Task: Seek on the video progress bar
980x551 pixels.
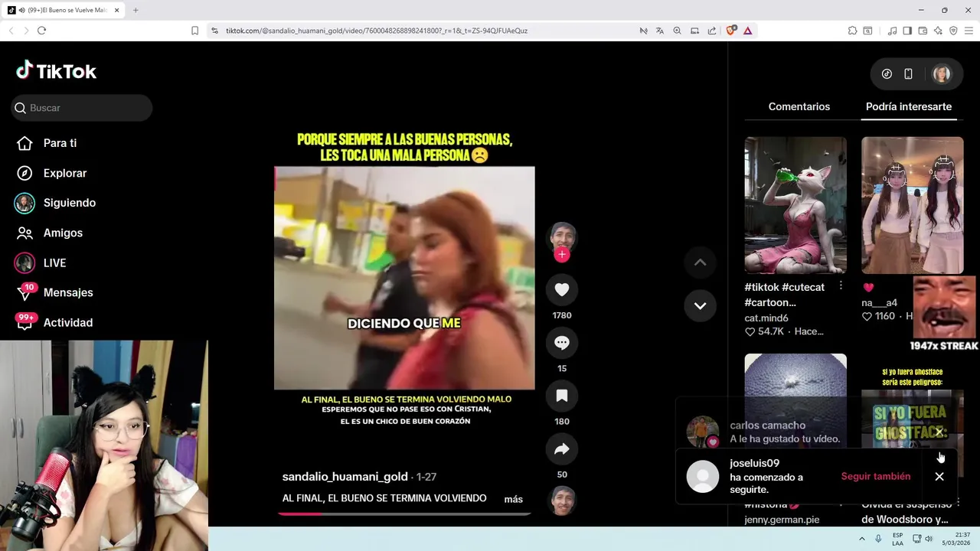Action: pos(404,514)
